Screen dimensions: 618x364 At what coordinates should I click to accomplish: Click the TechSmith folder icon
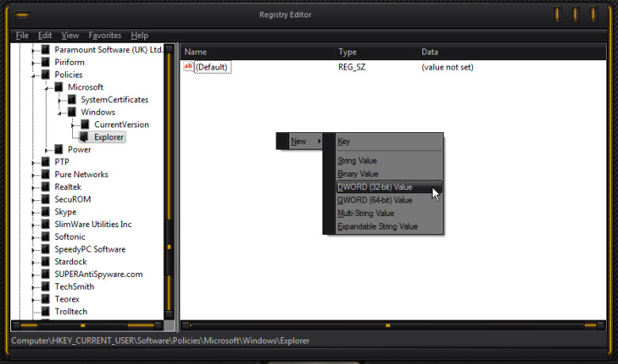coord(46,286)
